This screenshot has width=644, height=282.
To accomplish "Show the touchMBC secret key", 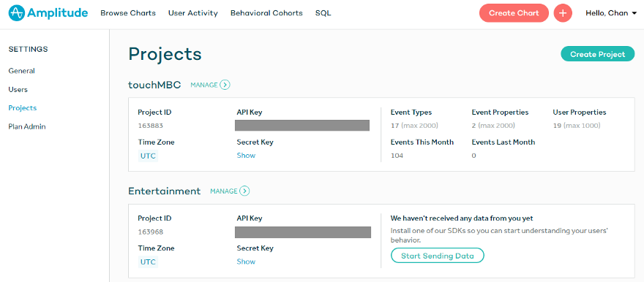I will click(246, 156).
